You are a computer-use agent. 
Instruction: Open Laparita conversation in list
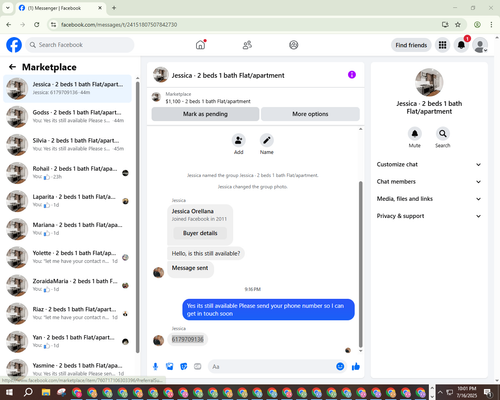(68, 201)
